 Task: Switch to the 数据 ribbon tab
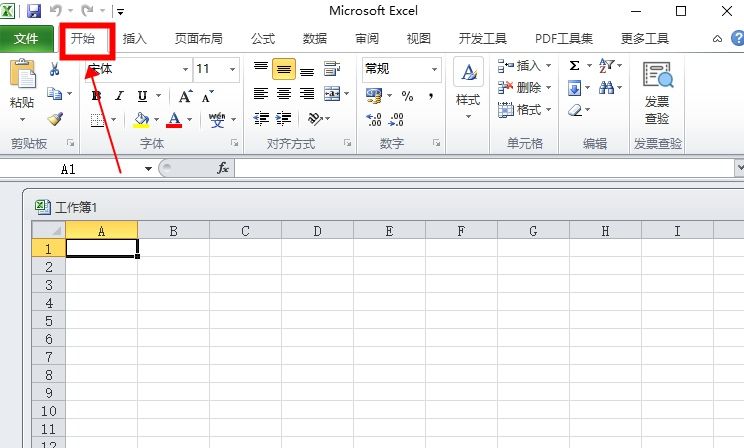click(315, 38)
